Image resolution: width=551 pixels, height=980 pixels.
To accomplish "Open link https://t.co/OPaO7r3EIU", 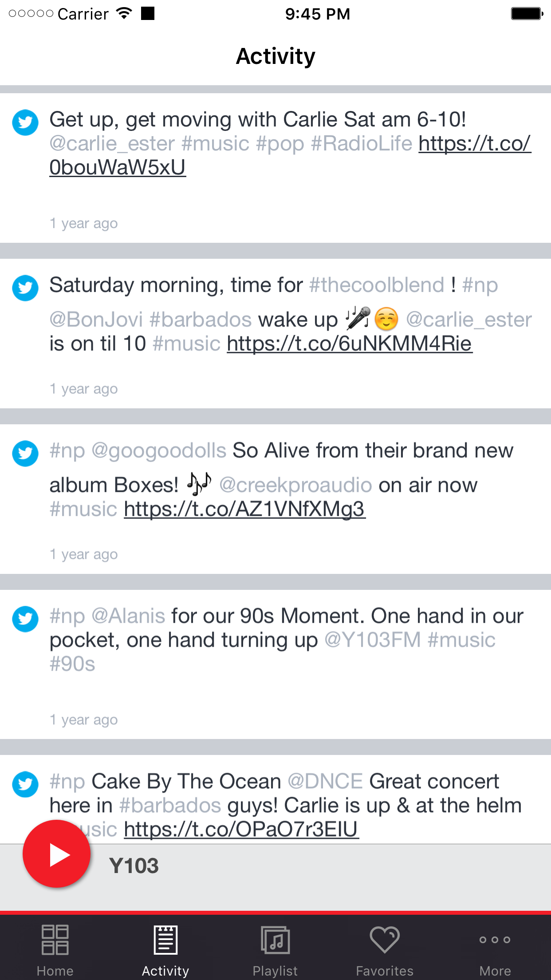I will click(241, 829).
